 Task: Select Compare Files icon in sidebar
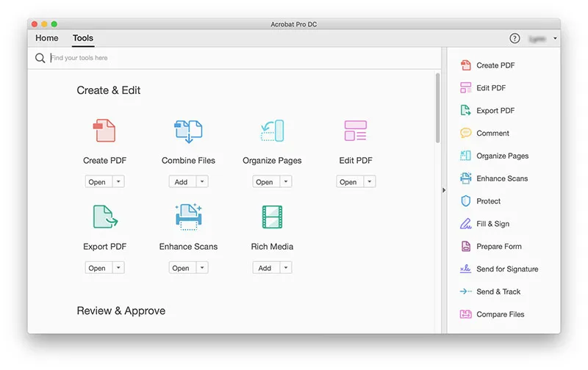point(466,313)
